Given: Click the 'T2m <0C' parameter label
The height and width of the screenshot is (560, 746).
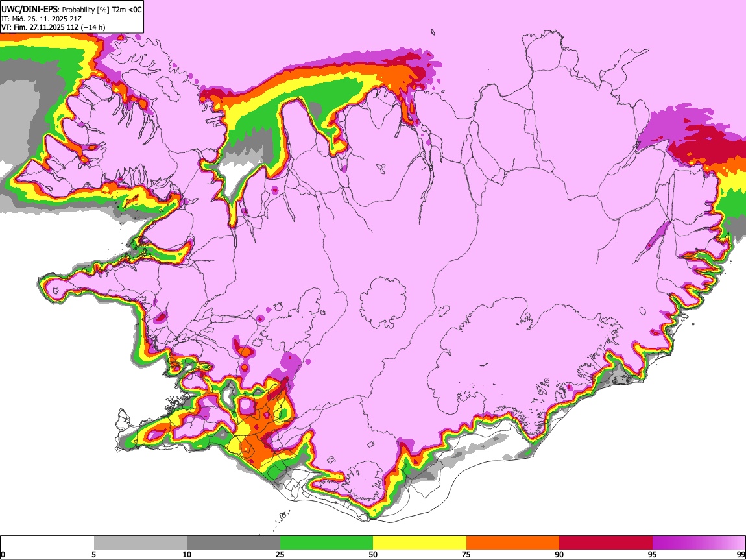Looking at the screenshot, I should click(x=126, y=10).
